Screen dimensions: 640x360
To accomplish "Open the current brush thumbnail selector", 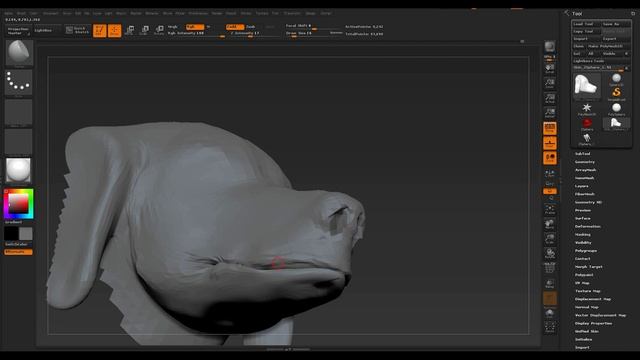I will [19, 53].
